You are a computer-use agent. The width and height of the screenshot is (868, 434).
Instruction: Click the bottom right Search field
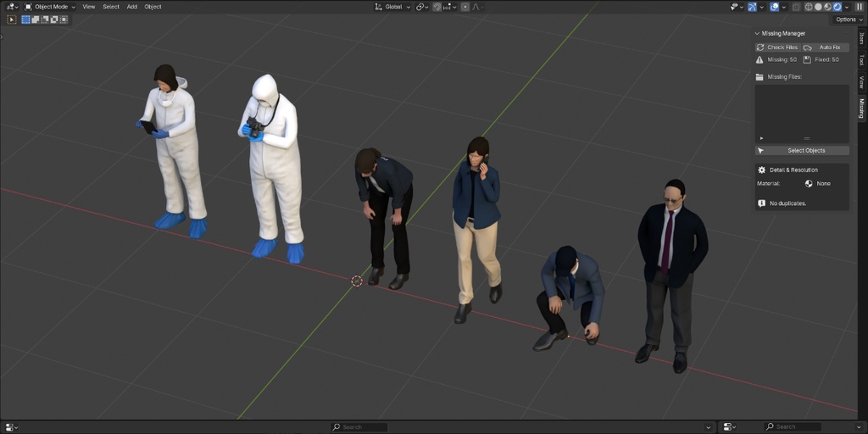click(x=793, y=427)
